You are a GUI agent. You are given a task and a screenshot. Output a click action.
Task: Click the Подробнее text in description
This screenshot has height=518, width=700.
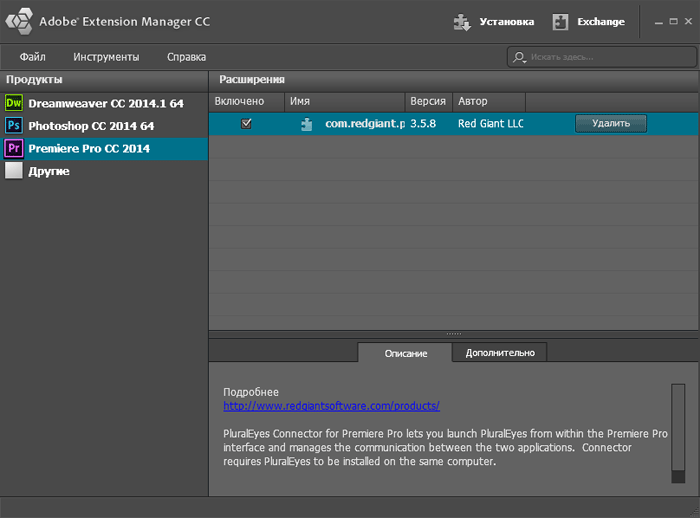point(251,392)
